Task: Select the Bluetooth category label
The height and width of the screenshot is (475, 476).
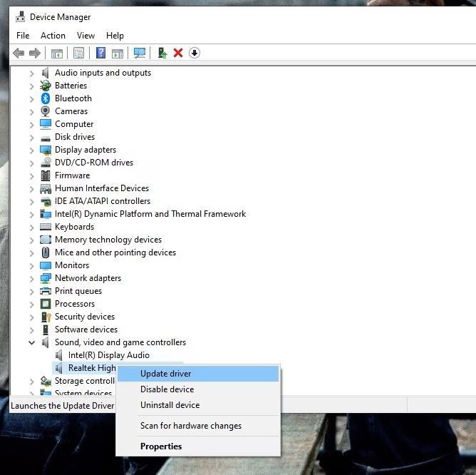Action: click(x=73, y=98)
